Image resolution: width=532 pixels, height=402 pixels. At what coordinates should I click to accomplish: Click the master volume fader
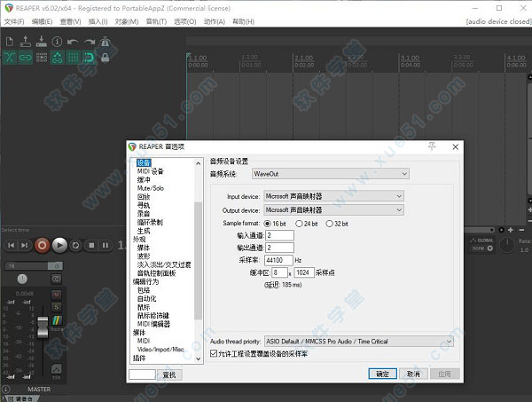pyautogui.click(x=43, y=327)
